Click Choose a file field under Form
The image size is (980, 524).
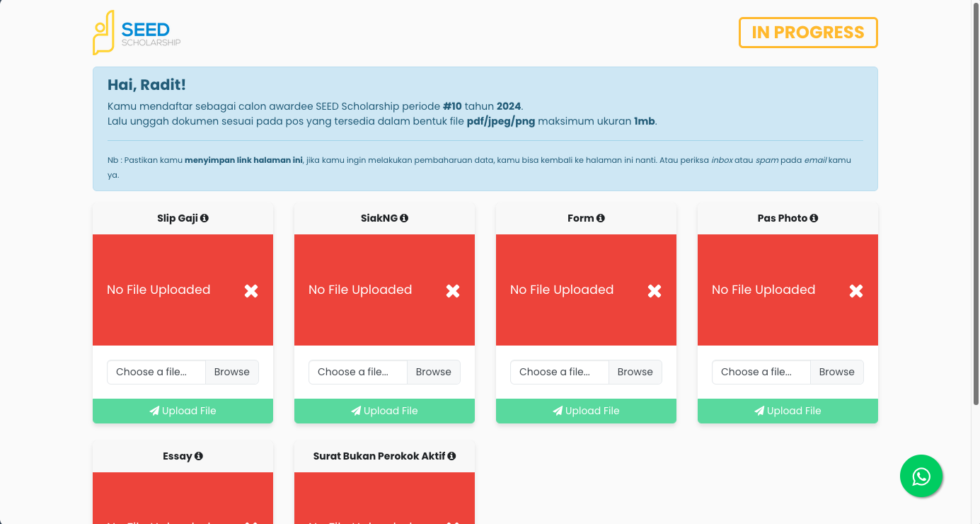(x=560, y=372)
